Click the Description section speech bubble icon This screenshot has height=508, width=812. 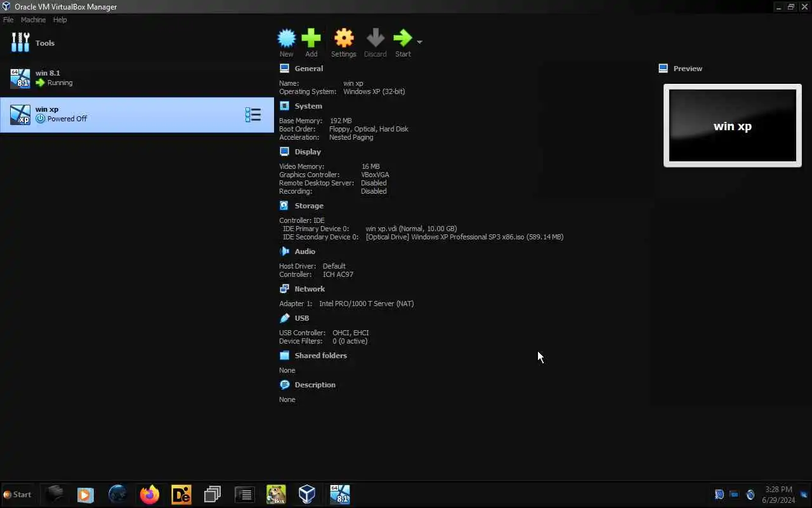284,385
